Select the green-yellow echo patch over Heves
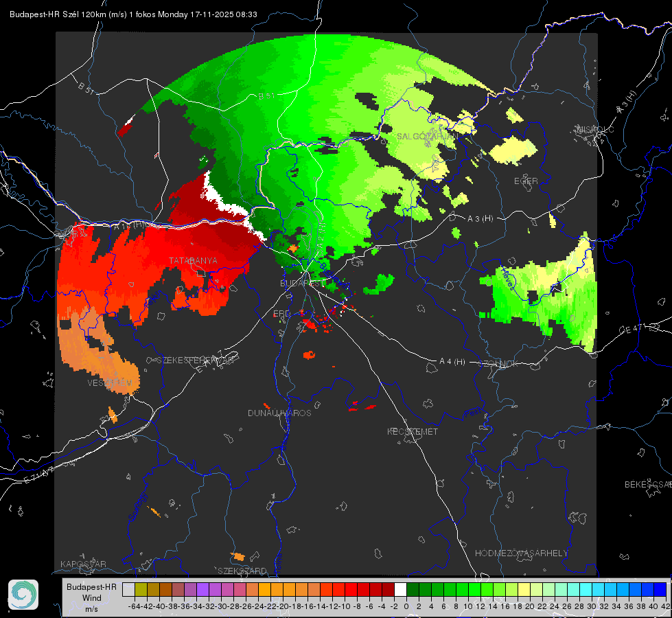The image size is (672, 618). click(x=544, y=292)
